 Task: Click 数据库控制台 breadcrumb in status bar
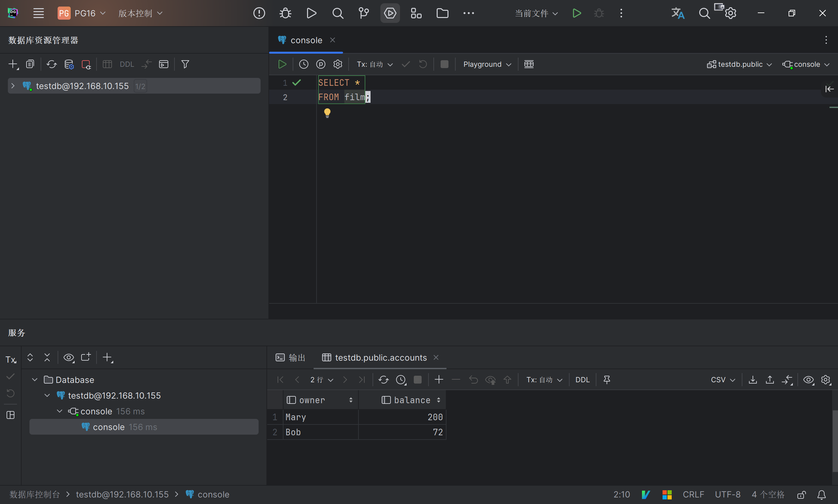[x=35, y=495]
